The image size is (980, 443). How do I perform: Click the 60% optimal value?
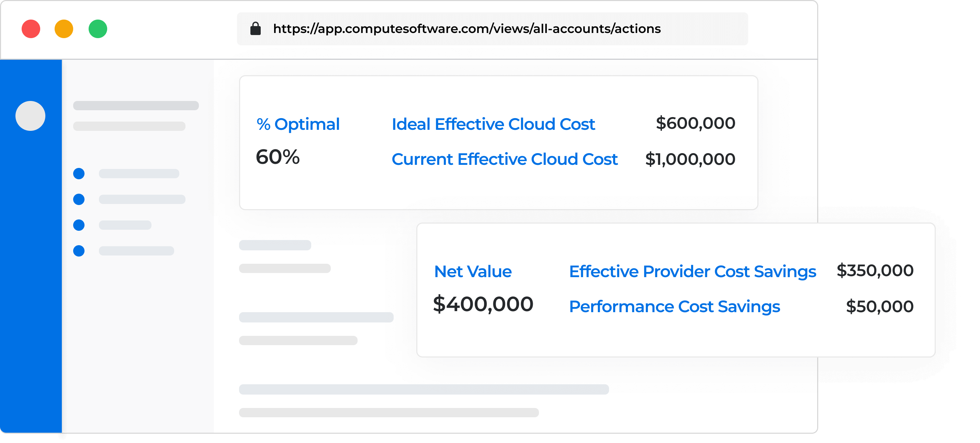coord(278,157)
